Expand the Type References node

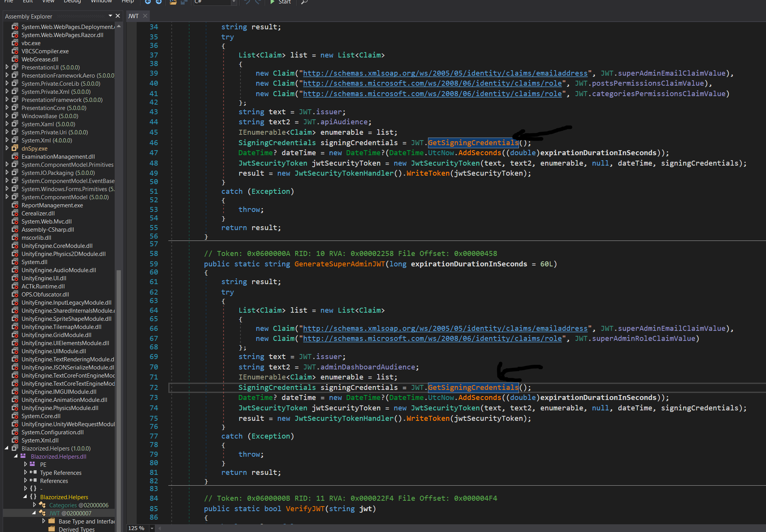[25, 473]
